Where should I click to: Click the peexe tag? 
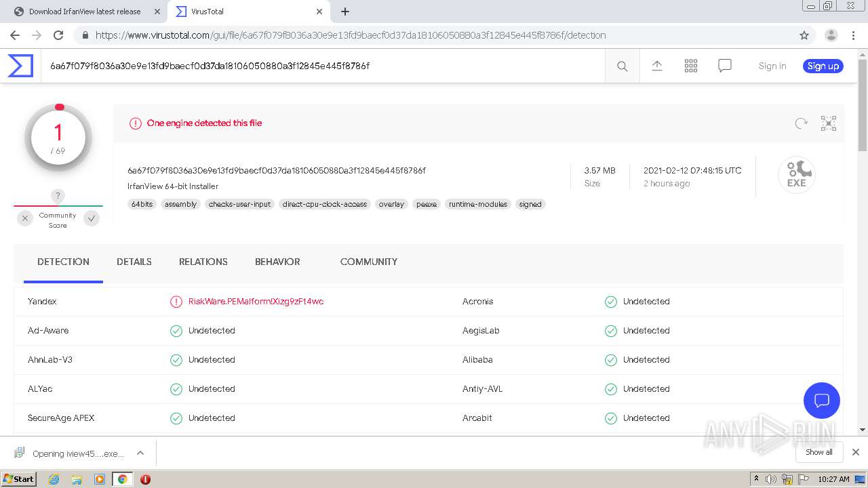[427, 204]
